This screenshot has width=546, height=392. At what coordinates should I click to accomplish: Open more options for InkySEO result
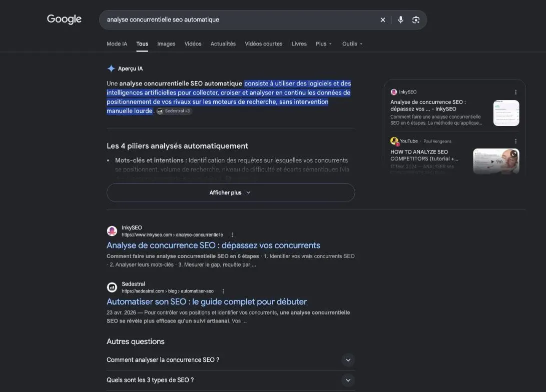tap(232, 235)
